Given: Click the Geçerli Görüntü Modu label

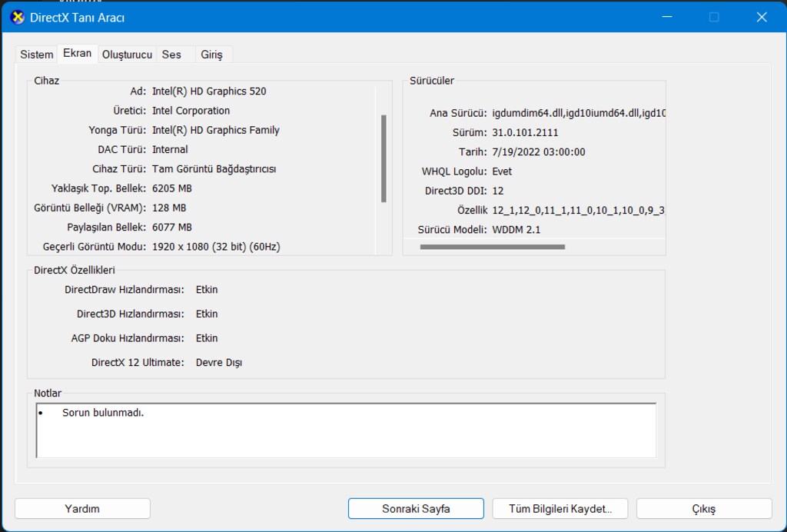Looking at the screenshot, I should [95, 247].
